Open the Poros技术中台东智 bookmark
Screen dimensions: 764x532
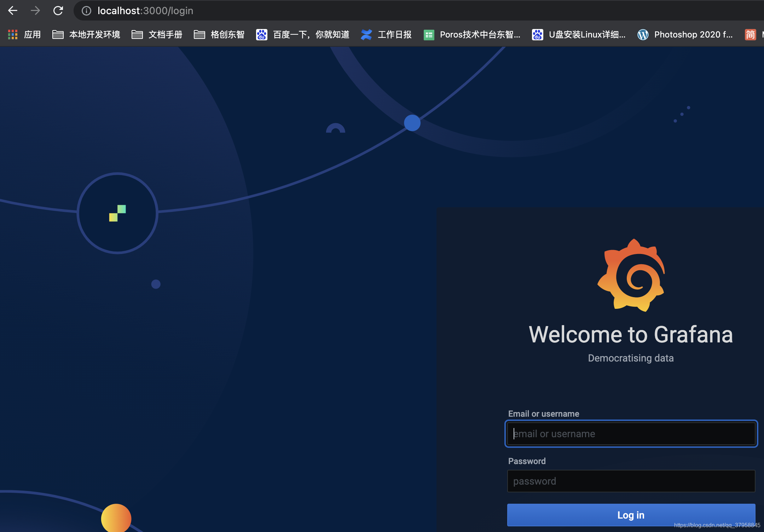coord(472,34)
